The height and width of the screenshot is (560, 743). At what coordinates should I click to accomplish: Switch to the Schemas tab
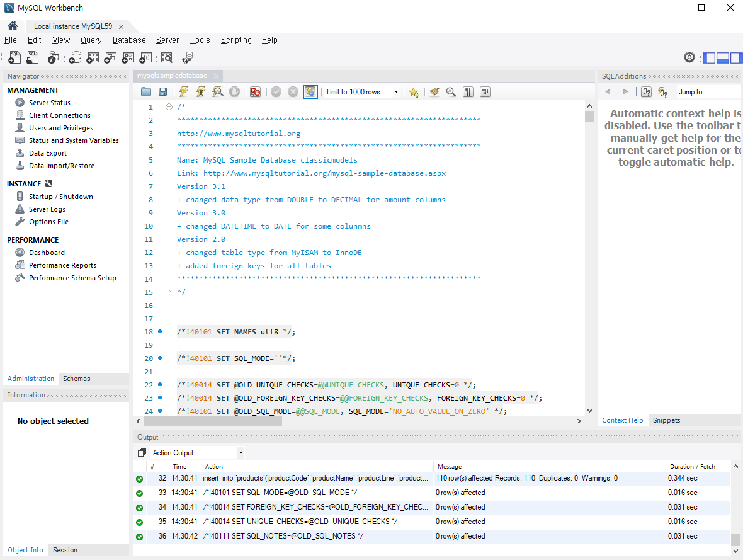pos(76,379)
